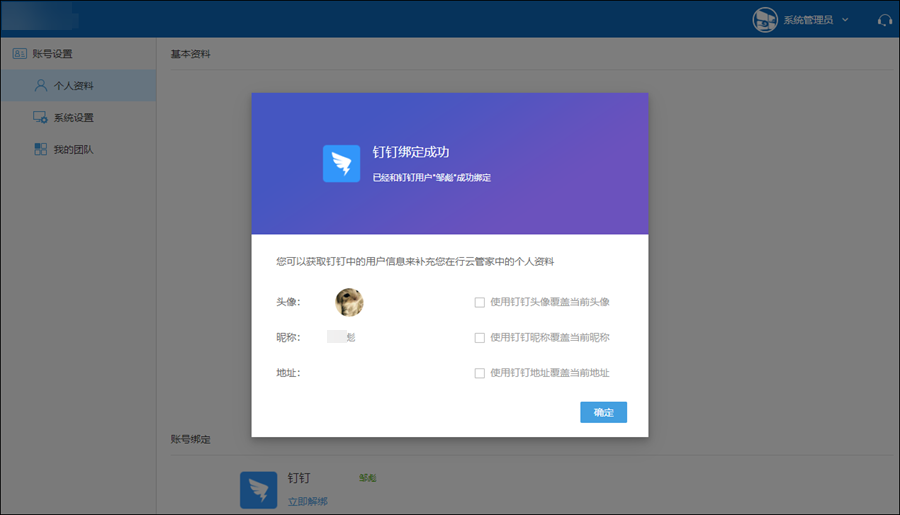Click the 已经和钉钉用户成功绑定 subtitle text
This screenshot has width=900, height=515.
tap(432, 177)
